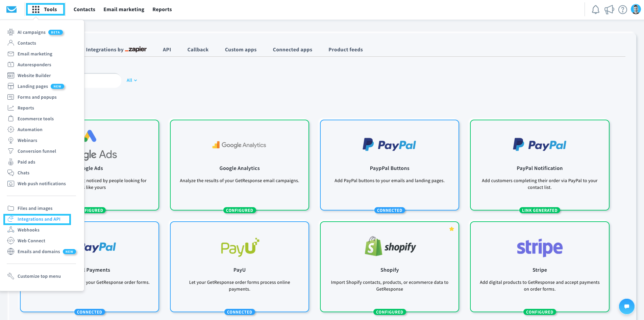Switch to the Connected apps tab

tap(292, 50)
